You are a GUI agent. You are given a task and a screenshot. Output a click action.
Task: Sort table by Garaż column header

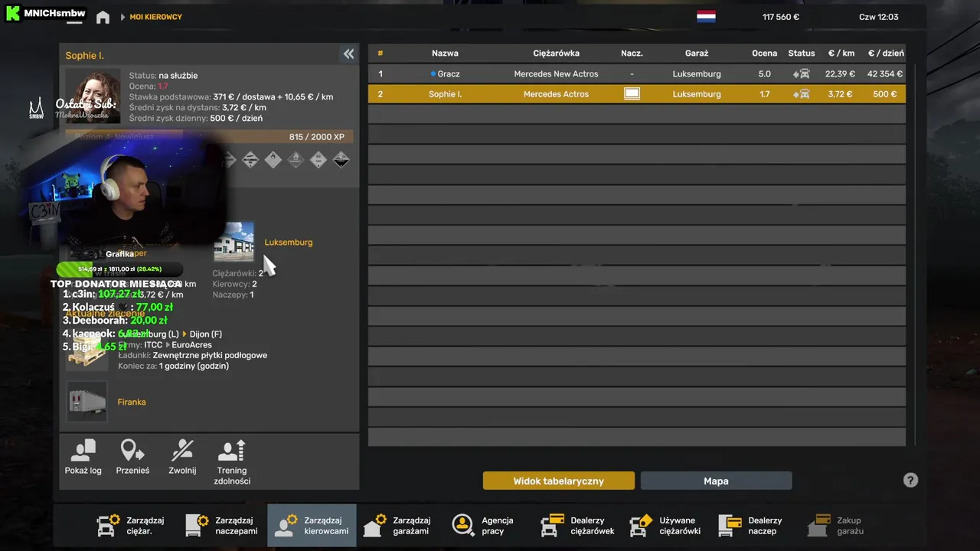697,54
